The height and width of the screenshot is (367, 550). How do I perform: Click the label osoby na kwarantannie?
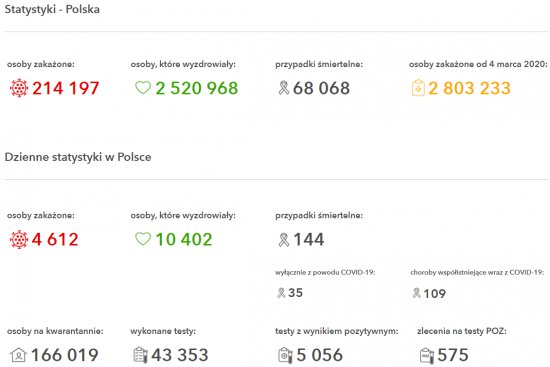[55, 331]
